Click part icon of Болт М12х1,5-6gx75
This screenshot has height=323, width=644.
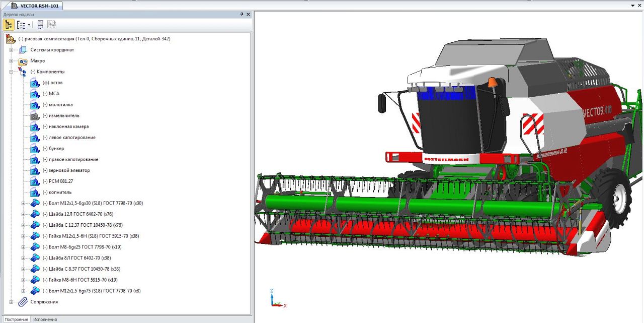tap(35, 291)
